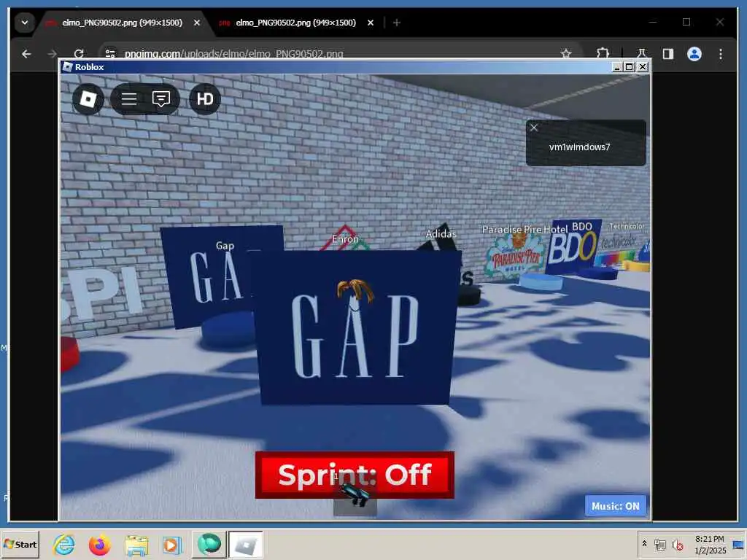Viewport: 747px width, 560px height.
Task: Toggle the browser side panel
Action: pyautogui.click(x=668, y=54)
